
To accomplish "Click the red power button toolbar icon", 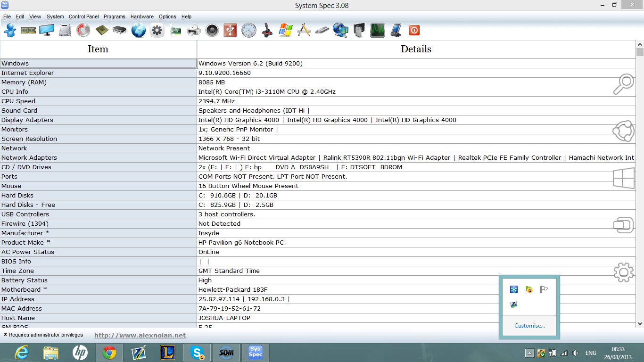I will [414, 31].
